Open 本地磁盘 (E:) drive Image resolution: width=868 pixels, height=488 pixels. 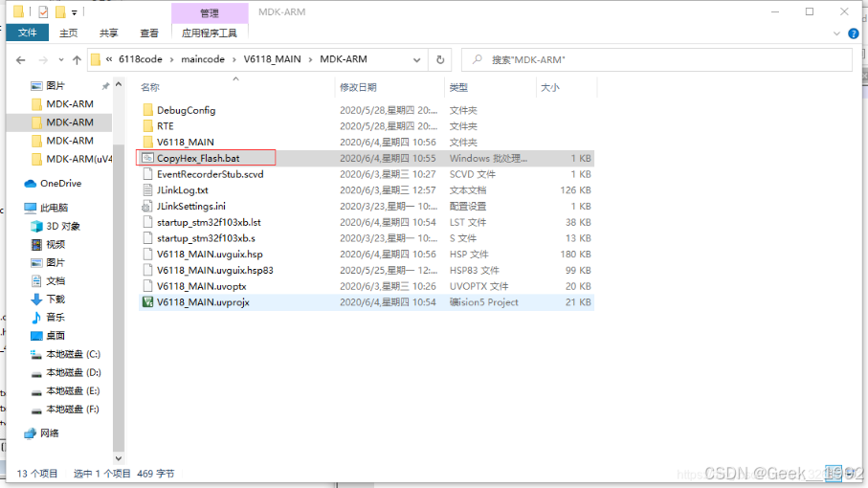(73, 391)
